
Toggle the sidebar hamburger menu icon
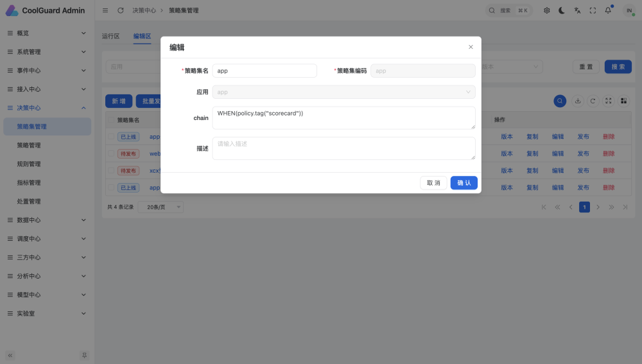105,10
